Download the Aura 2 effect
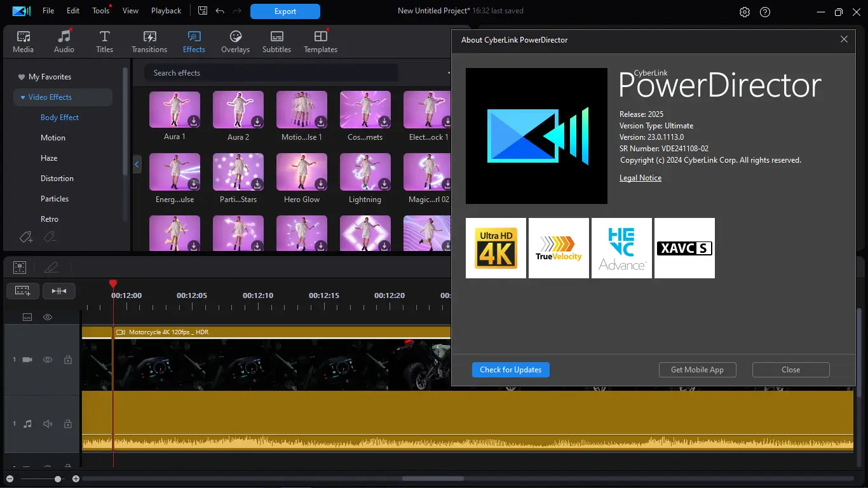Image resolution: width=868 pixels, height=488 pixels. click(257, 121)
